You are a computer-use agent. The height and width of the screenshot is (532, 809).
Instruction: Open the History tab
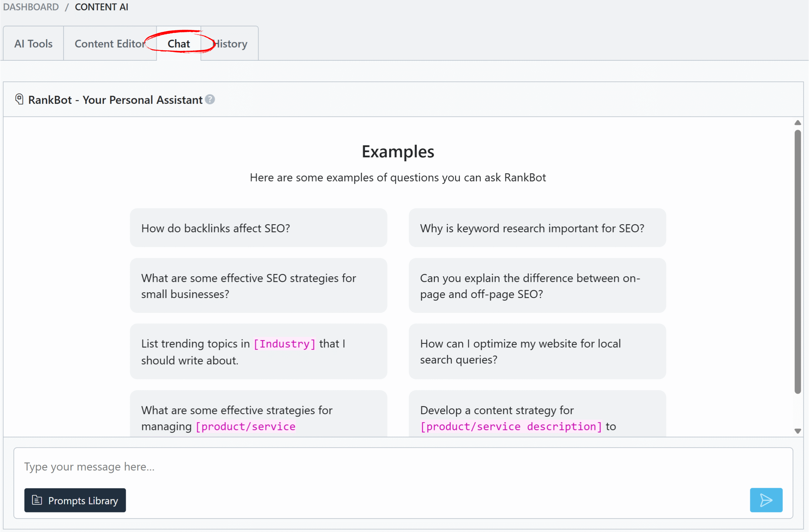[x=230, y=44]
